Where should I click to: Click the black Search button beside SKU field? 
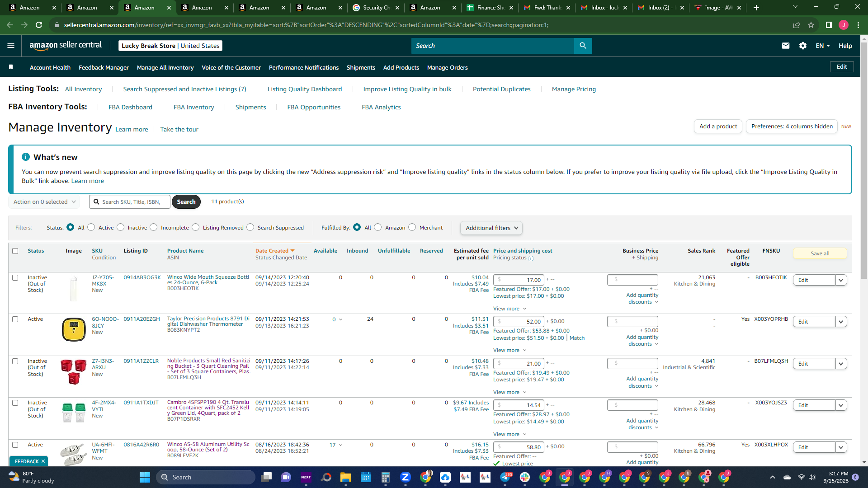tap(186, 202)
